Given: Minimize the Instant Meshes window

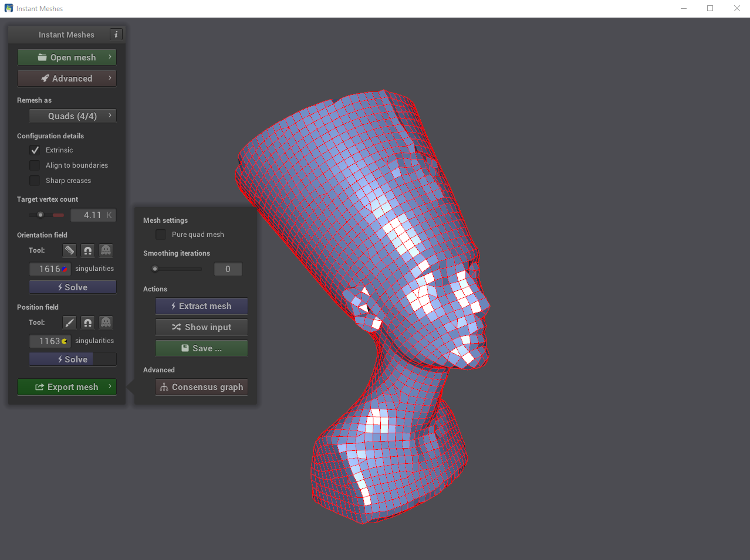Looking at the screenshot, I should coord(684,8).
